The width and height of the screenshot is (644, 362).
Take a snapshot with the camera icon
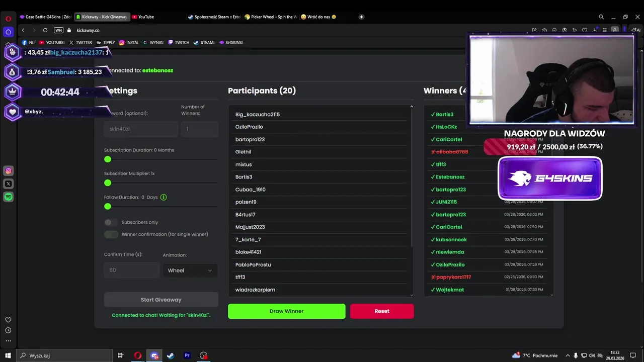(544, 30)
